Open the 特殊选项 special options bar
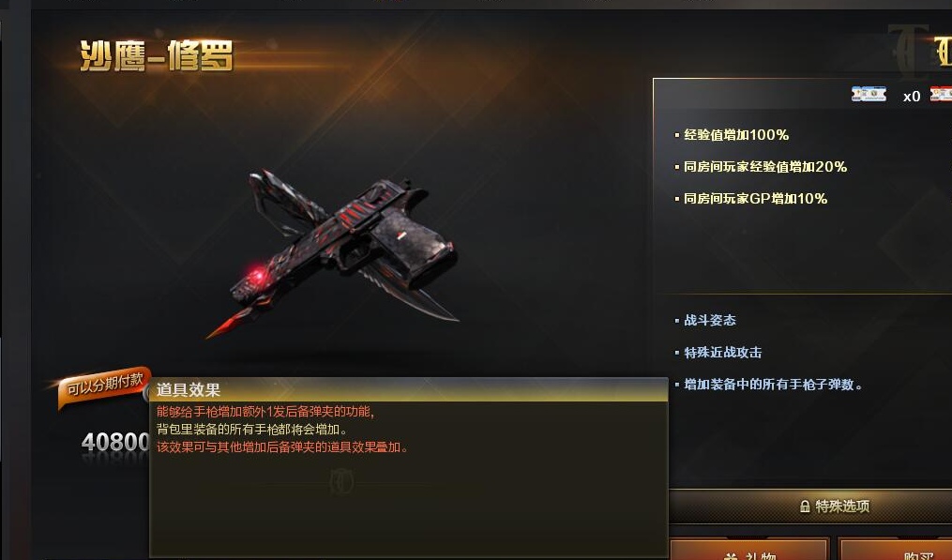 click(810, 507)
